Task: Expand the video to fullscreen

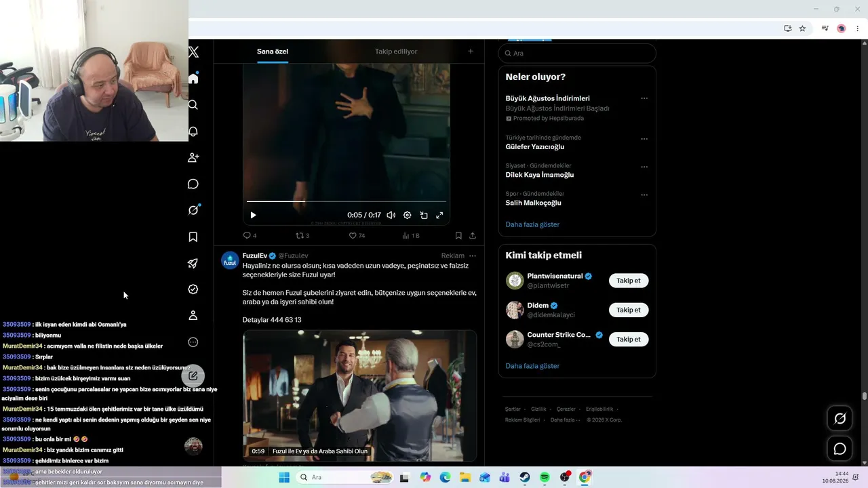Action: tap(439, 216)
